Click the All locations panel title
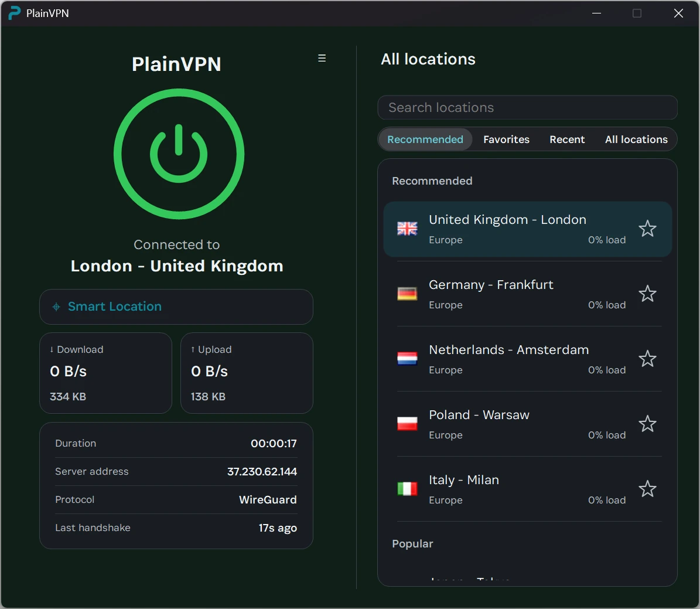 (x=428, y=59)
